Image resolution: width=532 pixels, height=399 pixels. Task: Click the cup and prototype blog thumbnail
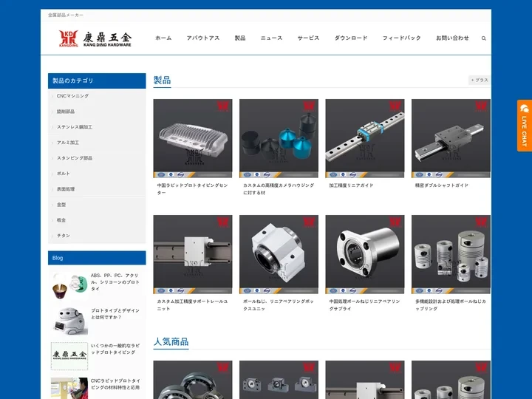click(69, 286)
